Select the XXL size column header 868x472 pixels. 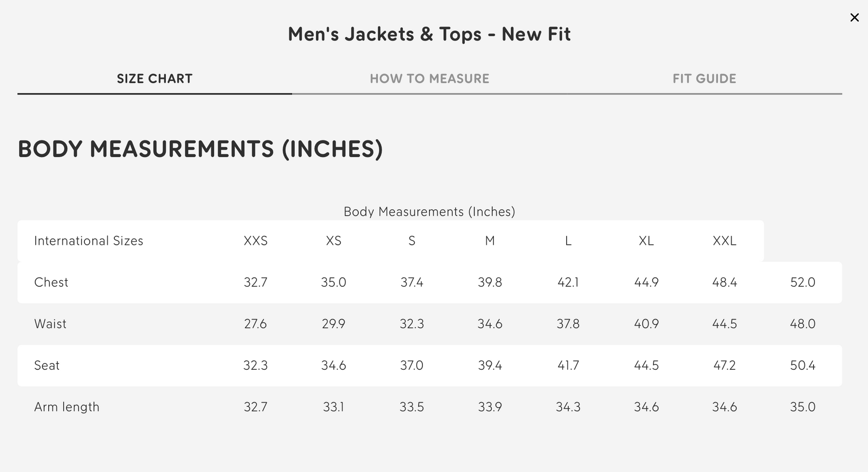[x=724, y=241]
